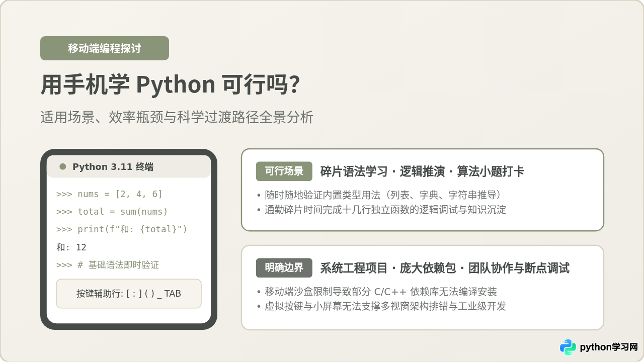Click the title 用手机学 Python 可行吗?
The image size is (644, 362).
pyautogui.click(x=171, y=84)
